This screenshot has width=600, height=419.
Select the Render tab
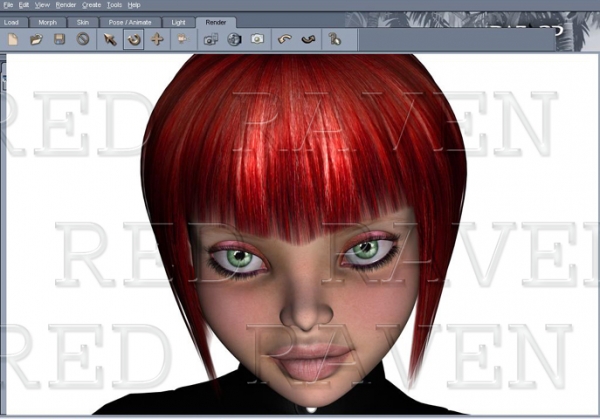(x=216, y=22)
